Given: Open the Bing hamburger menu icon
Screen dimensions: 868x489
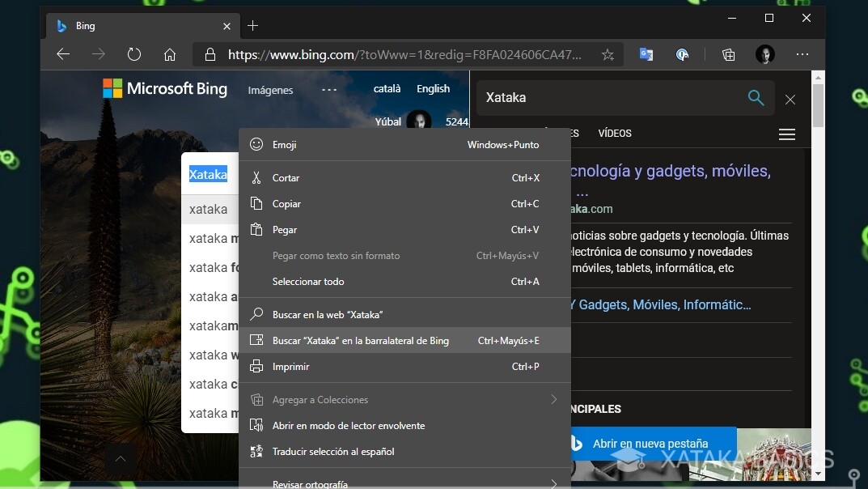Looking at the screenshot, I should click(786, 134).
